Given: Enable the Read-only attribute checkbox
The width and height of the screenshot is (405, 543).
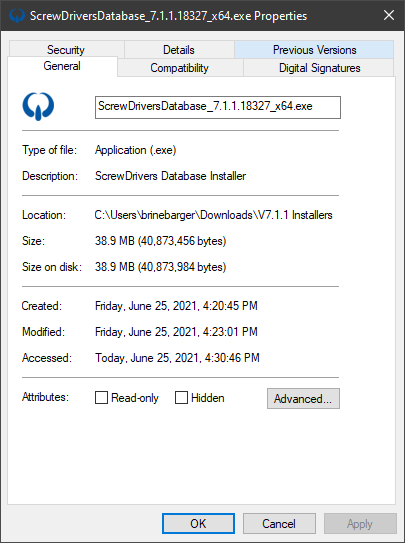Looking at the screenshot, I should tap(101, 398).
